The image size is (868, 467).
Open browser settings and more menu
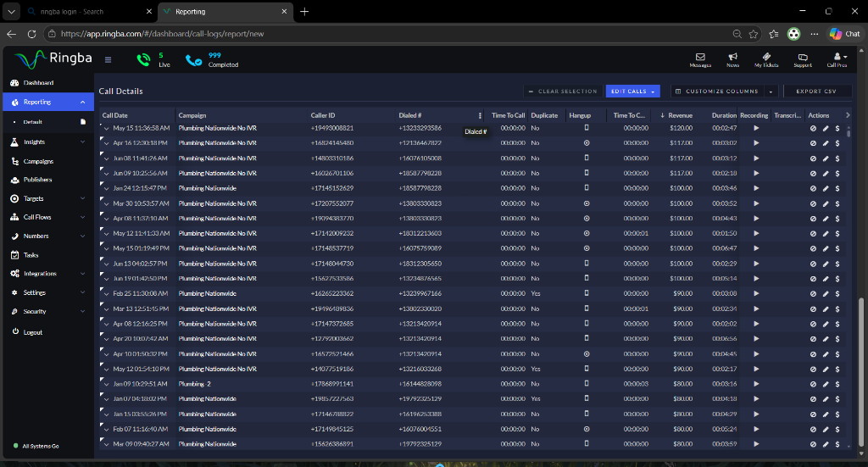tap(815, 34)
